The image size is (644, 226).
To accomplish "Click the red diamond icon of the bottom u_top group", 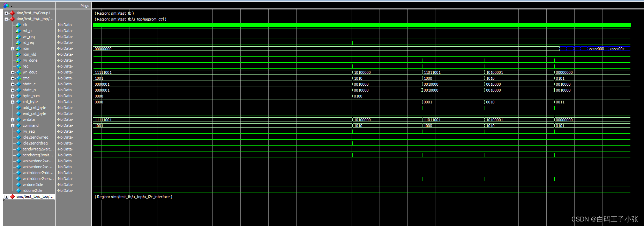I will pyautogui.click(x=12, y=196).
